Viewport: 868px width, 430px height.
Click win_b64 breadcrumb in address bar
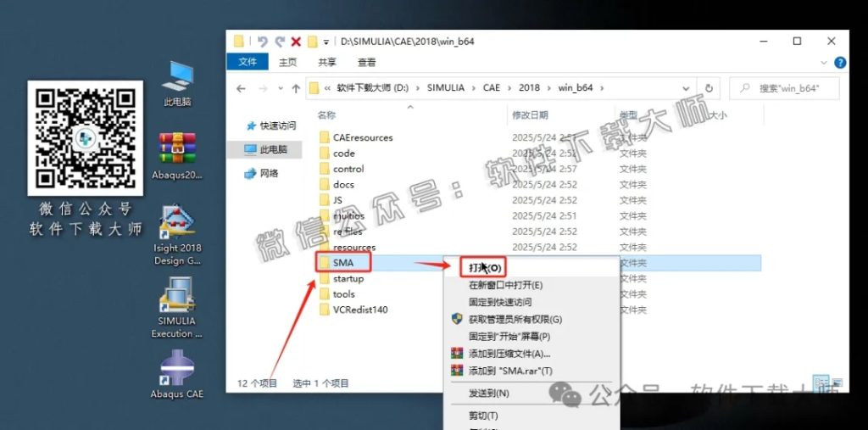pos(576,88)
